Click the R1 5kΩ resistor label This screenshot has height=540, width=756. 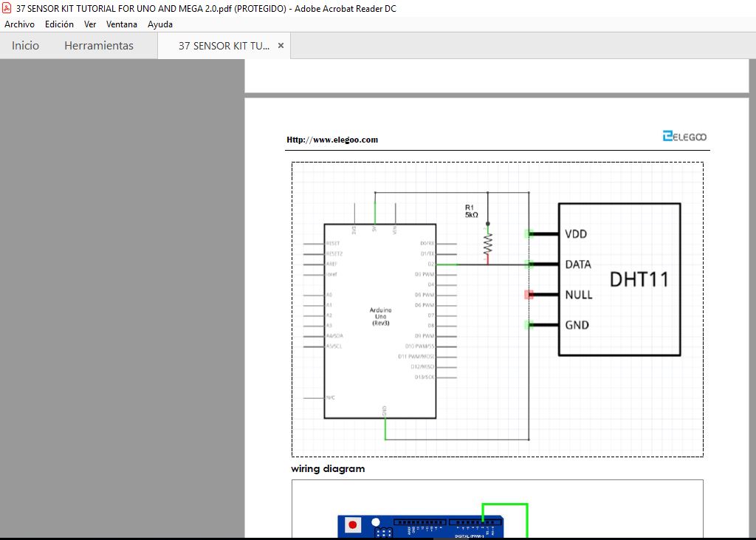point(472,211)
